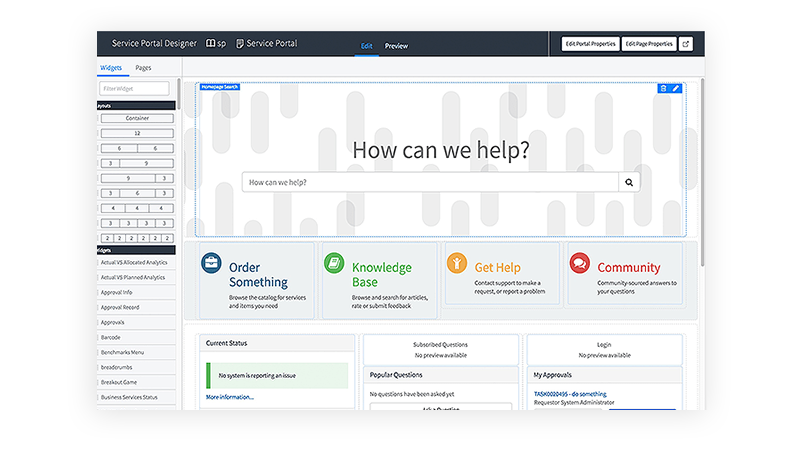Select the Subscribed Questions widget placeholder
Image resolution: width=800 pixels, height=457 pixels.
click(x=441, y=350)
